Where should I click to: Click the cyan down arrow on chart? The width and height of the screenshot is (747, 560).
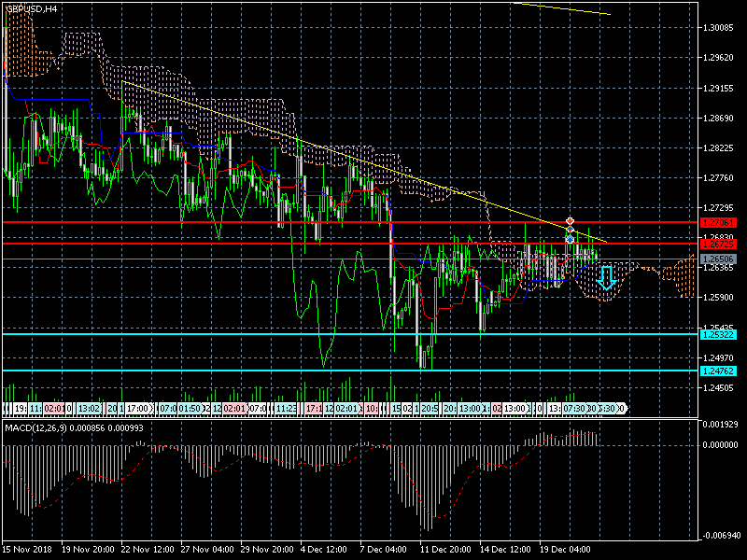(x=606, y=277)
